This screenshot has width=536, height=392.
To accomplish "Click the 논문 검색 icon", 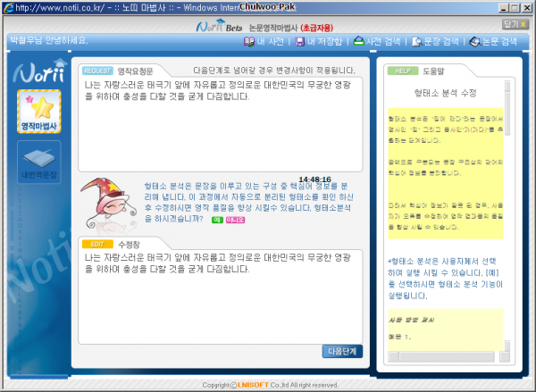I will (x=475, y=42).
